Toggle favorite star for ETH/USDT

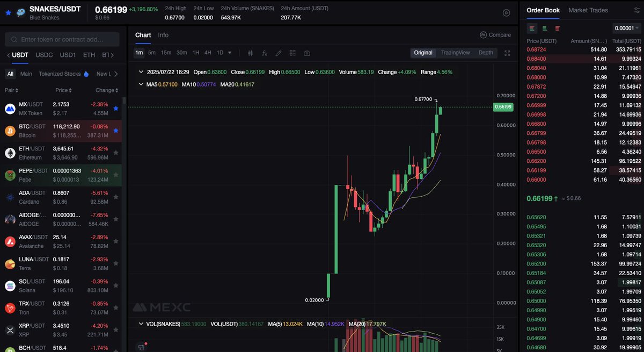point(116,153)
